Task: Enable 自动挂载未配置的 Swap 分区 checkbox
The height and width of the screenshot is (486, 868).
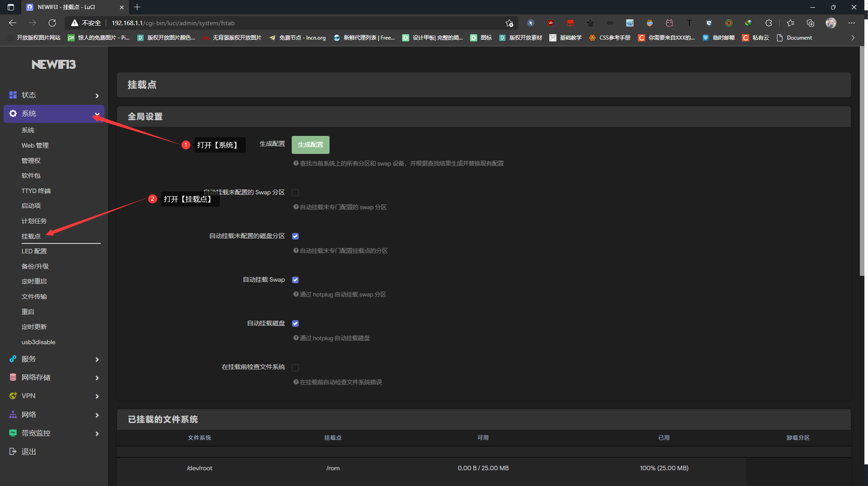Action: pos(295,193)
